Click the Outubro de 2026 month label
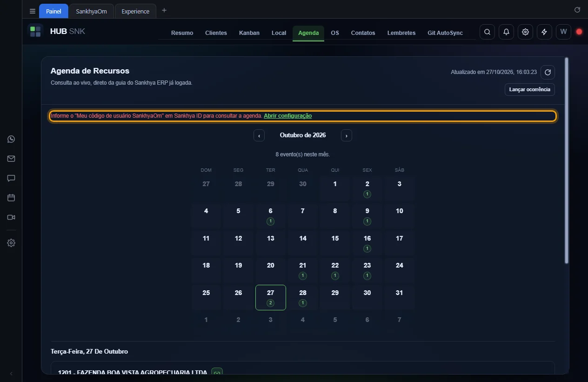The width and height of the screenshot is (588, 382). click(303, 135)
